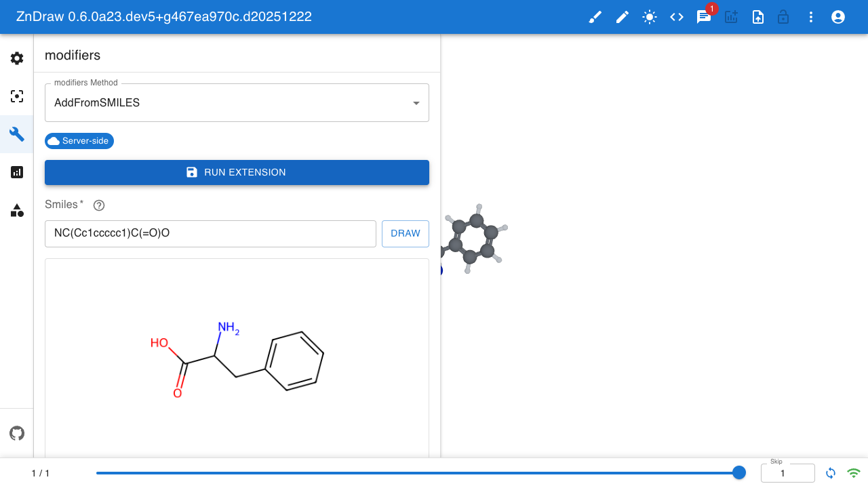This screenshot has height=488, width=868.
Task: Select the modifiers wrench icon
Action: click(17, 134)
